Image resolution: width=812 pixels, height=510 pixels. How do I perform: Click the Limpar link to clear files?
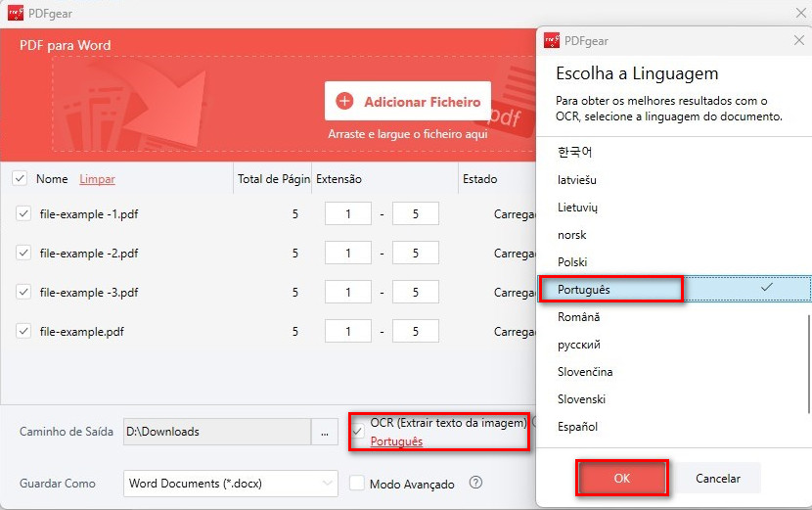point(97,179)
